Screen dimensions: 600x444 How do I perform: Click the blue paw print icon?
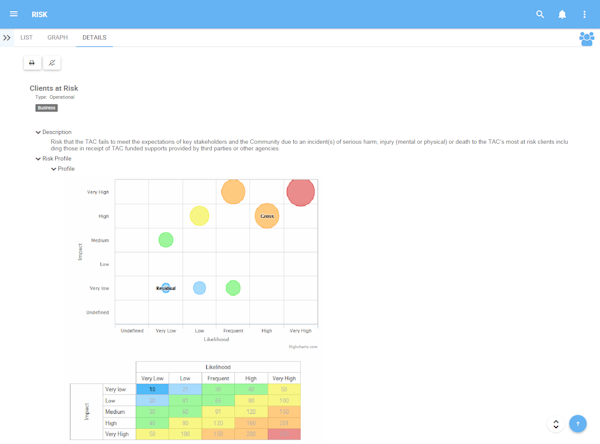click(586, 38)
